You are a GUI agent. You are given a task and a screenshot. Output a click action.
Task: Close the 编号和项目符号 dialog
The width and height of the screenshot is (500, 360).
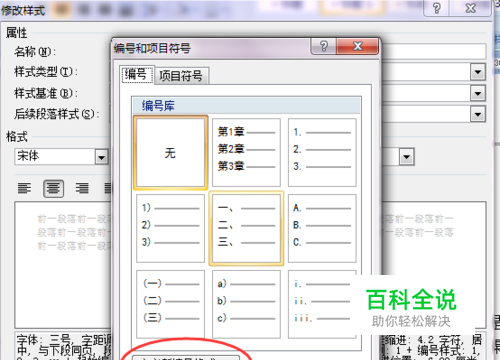click(x=358, y=46)
